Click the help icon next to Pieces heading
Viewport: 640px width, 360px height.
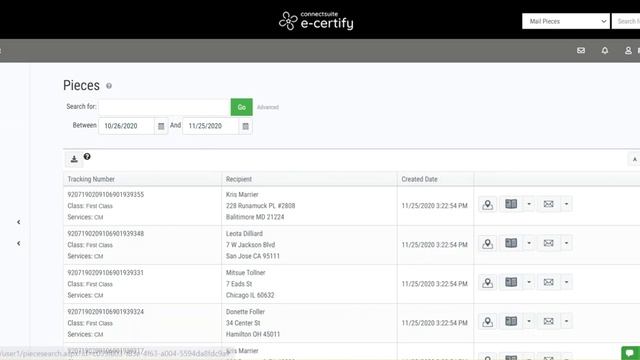109,86
